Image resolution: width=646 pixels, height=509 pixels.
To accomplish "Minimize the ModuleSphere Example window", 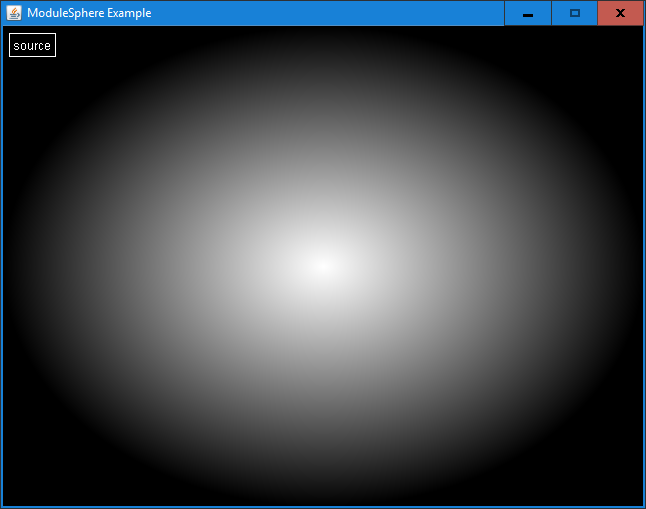I will click(x=528, y=13).
